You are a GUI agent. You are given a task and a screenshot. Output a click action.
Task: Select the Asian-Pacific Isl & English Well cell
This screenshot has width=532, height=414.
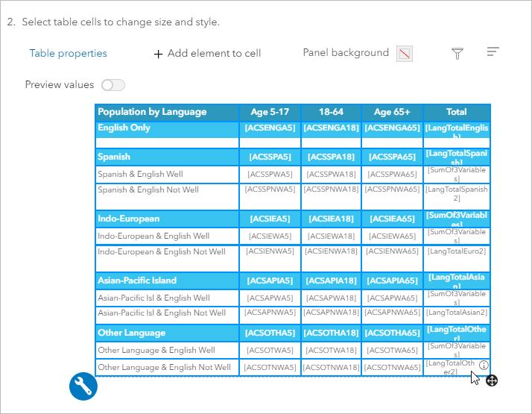[x=167, y=298]
